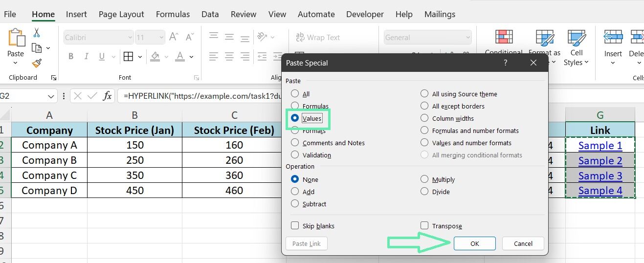
Task: Select the Multiply operation
Action: point(424,179)
